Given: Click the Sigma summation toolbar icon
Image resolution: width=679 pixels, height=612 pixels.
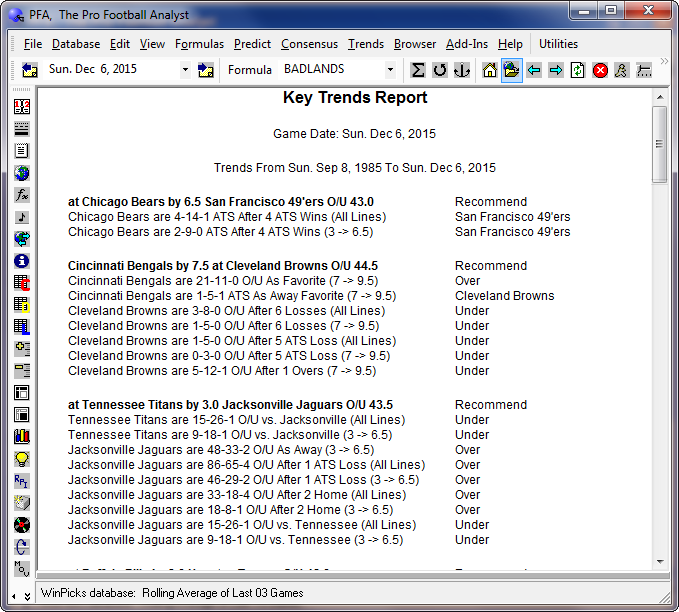Looking at the screenshot, I should pos(417,70).
